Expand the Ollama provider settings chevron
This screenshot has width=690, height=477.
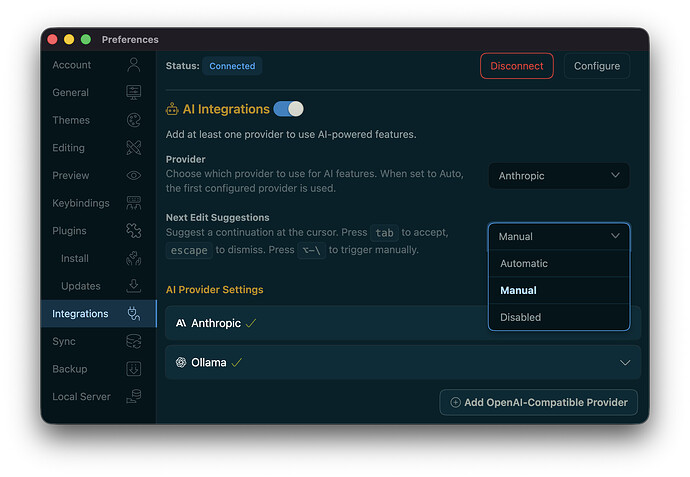pyautogui.click(x=625, y=363)
